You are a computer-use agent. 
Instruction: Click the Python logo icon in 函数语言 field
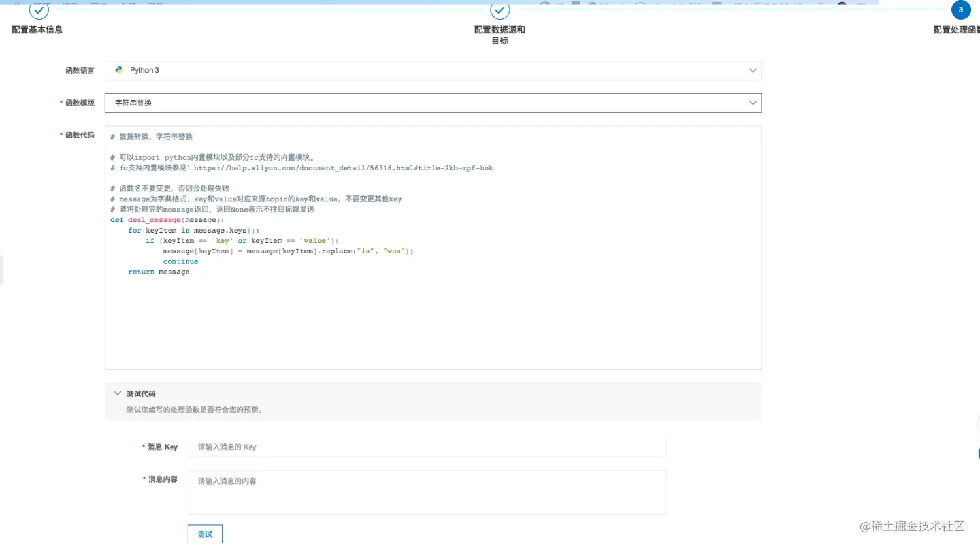119,70
